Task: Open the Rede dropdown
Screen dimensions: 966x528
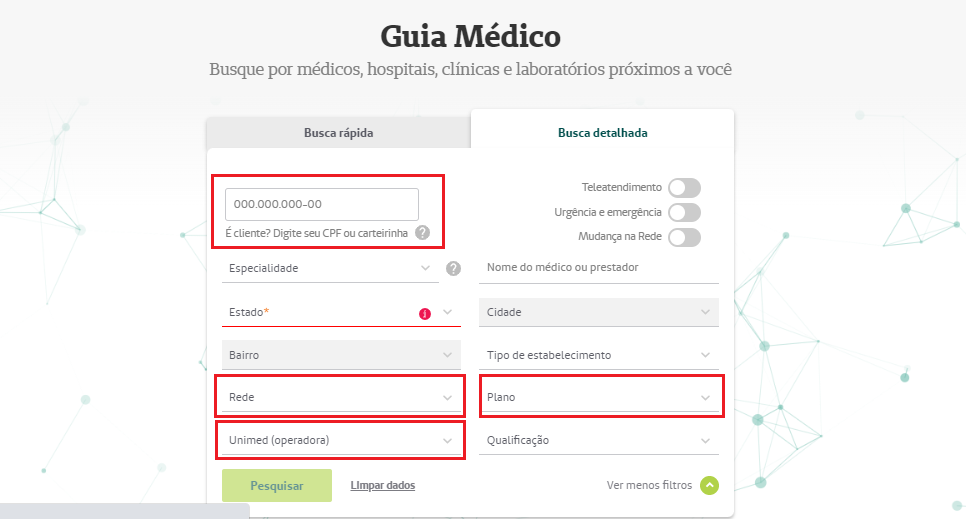Action: [341, 397]
